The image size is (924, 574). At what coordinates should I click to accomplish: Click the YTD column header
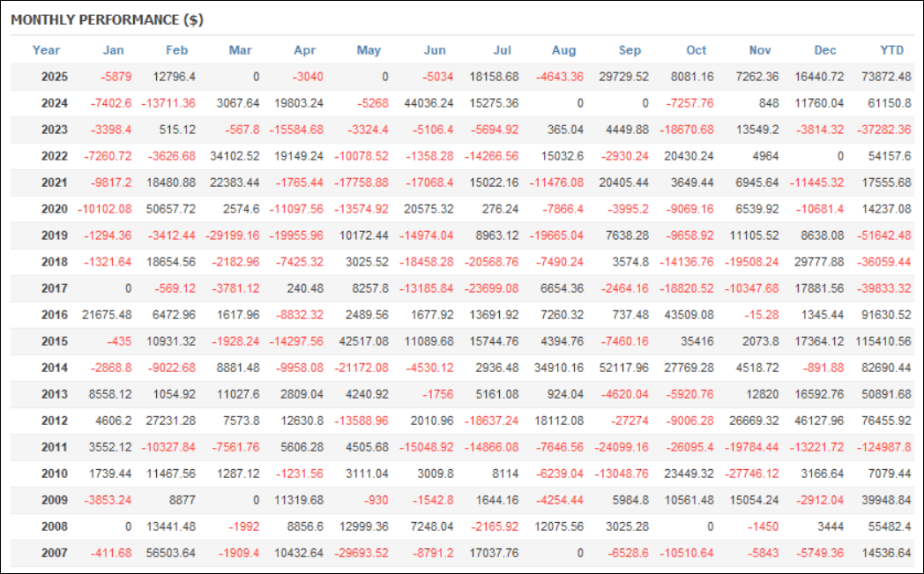[x=891, y=50]
